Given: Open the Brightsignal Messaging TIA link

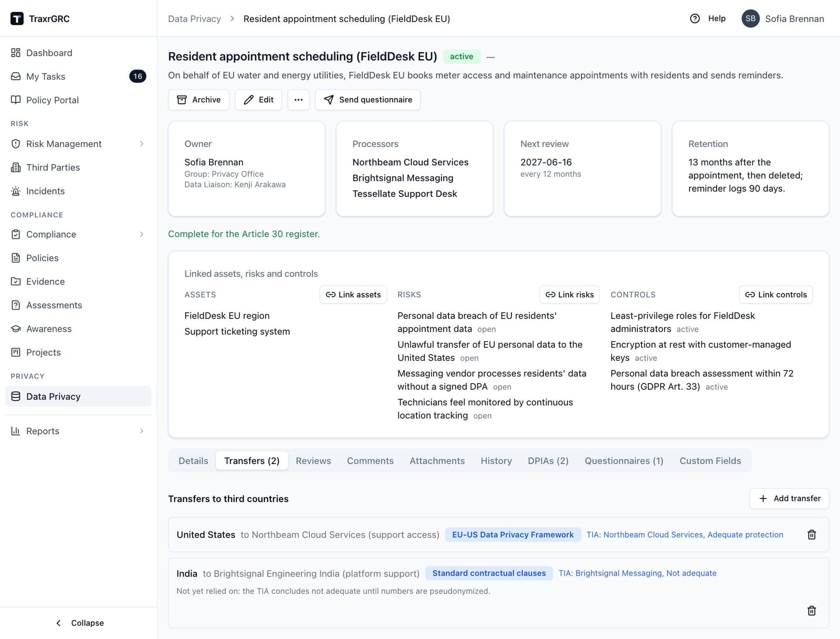Looking at the screenshot, I should [x=637, y=573].
